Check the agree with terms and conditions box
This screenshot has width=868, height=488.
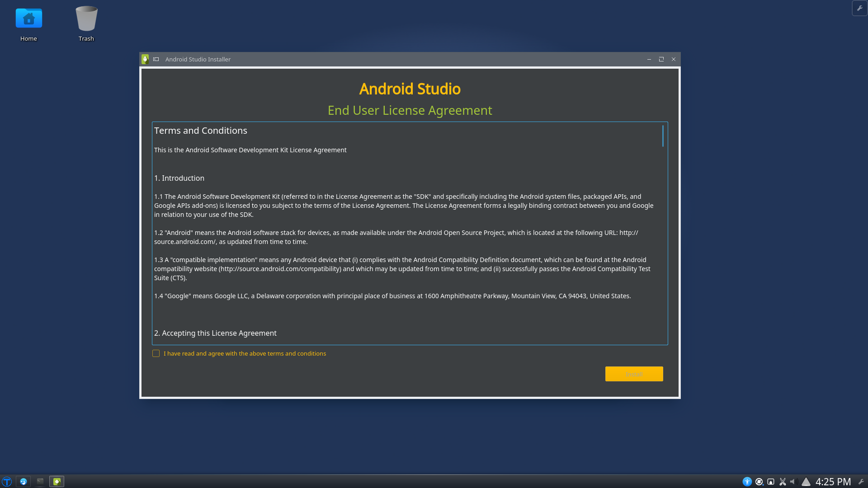(156, 353)
